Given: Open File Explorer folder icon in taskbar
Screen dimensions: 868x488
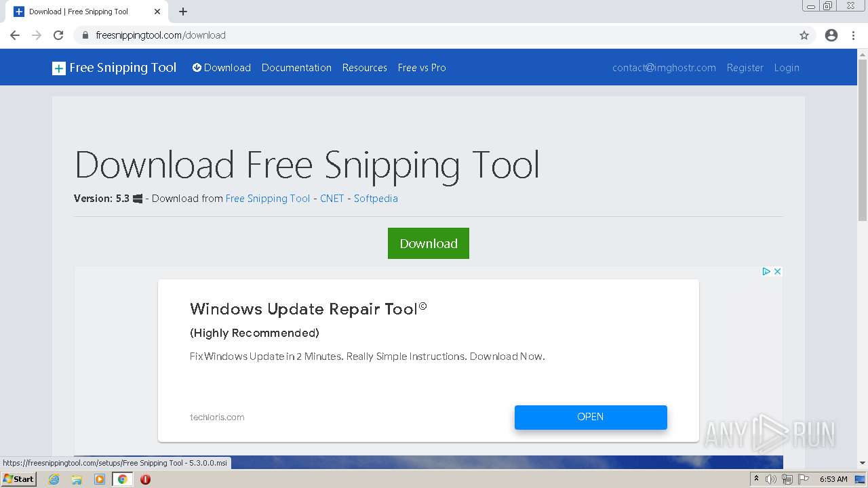Looking at the screenshot, I should (77, 479).
